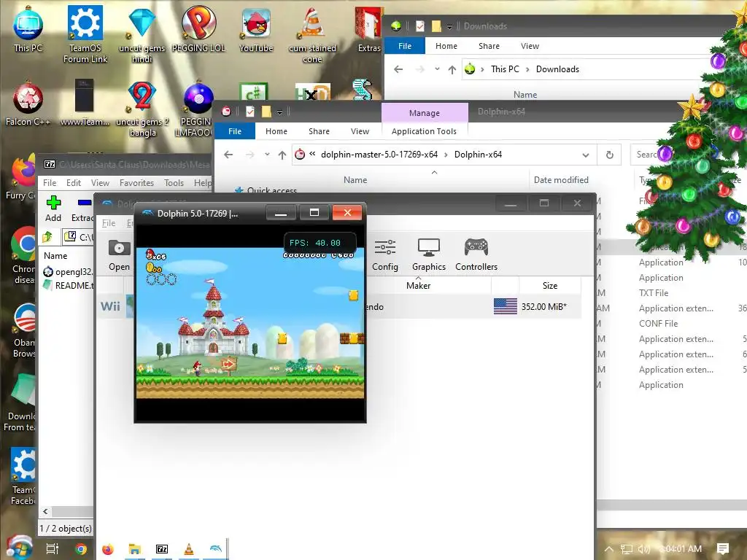Switch to Share tab in Dolphin-x64 Explorer

click(x=320, y=131)
